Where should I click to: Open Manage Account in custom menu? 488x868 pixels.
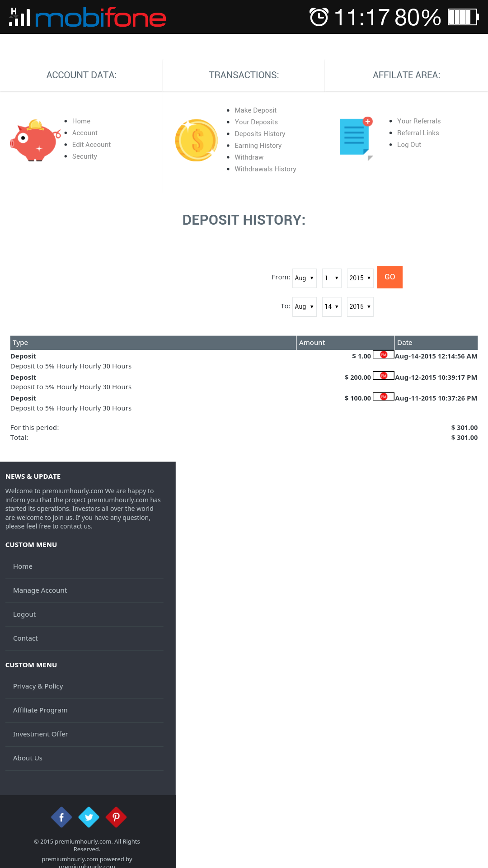pos(40,590)
